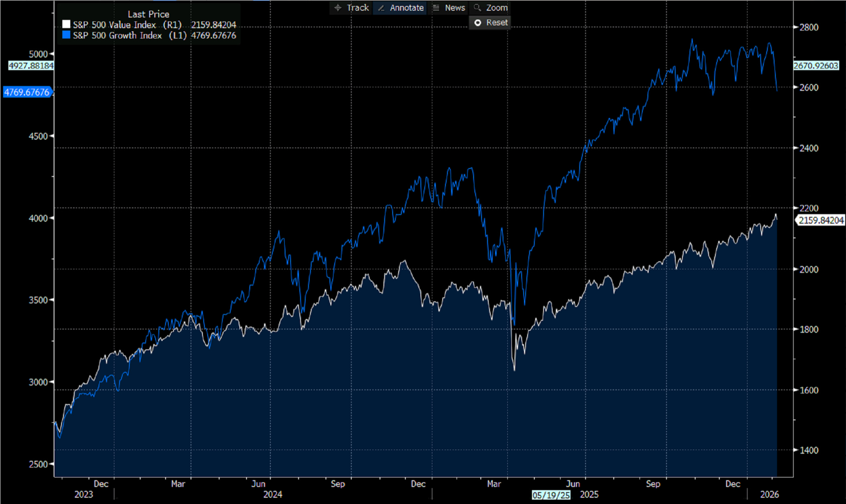
Task: Click the 4769.67676 left-axis price tag
Action: [x=27, y=92]
